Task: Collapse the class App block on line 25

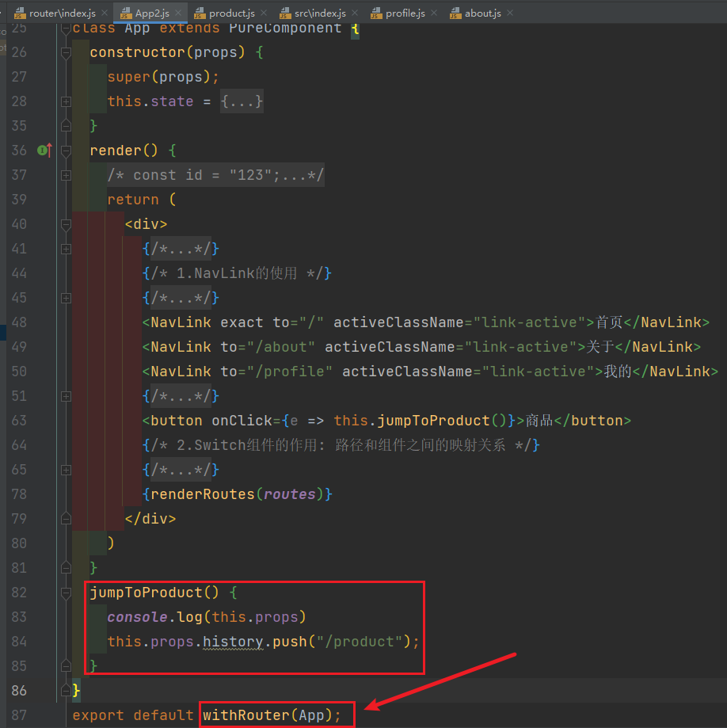Action: pos(66,29)
